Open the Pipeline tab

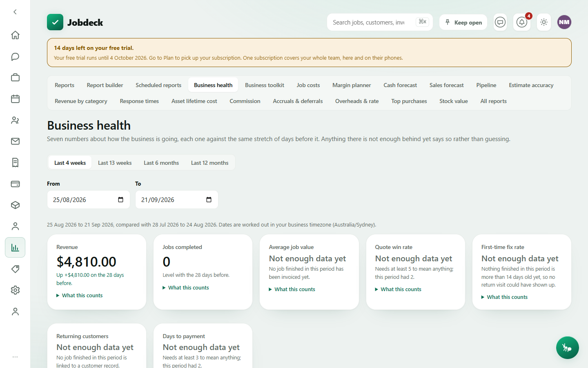point(486,85)
